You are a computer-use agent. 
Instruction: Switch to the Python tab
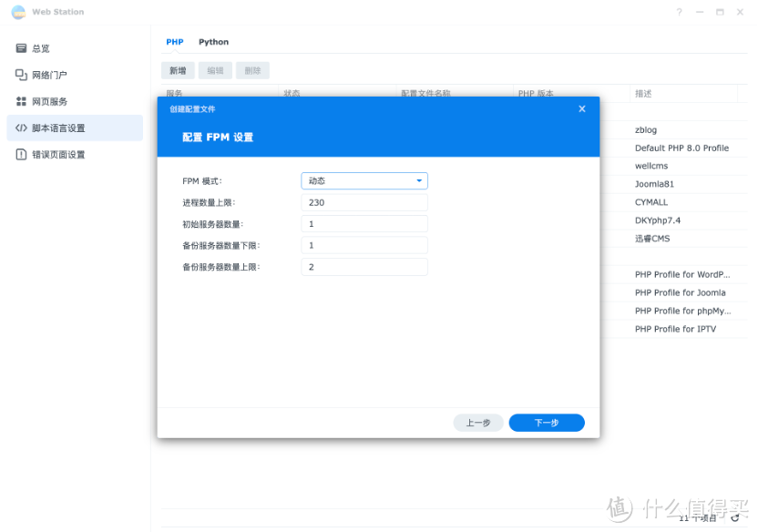click(214, 42)
